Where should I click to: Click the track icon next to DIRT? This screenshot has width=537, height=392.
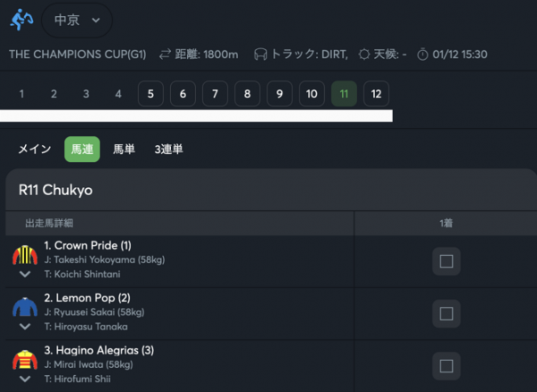[260, 54]
